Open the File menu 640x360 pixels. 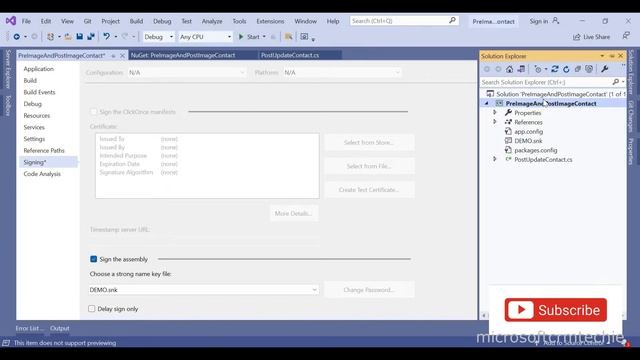[26, 21]
